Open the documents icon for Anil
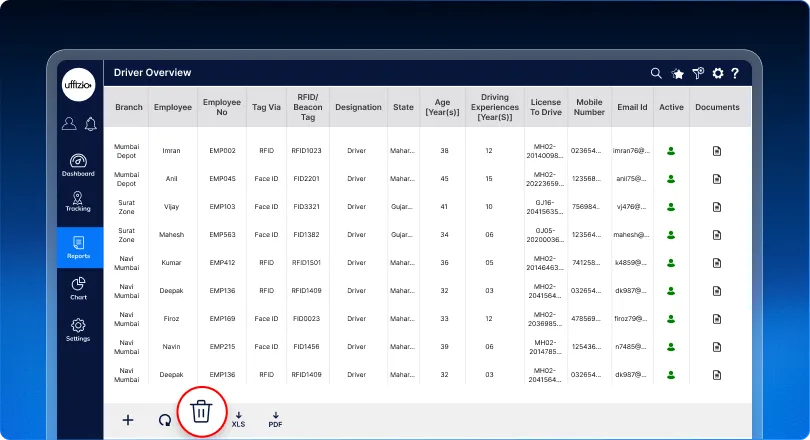The width and height of the screenshot is (810, 440). pos(716,179)
